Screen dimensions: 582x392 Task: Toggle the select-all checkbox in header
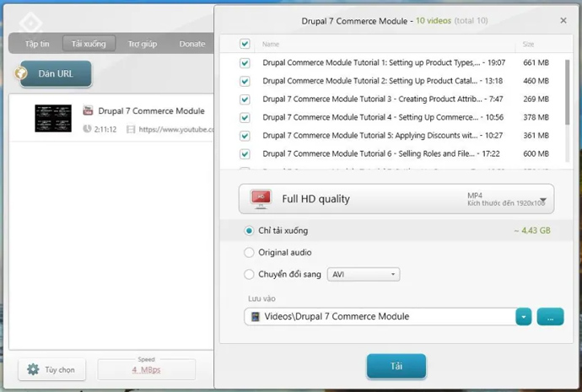(245, 44)
